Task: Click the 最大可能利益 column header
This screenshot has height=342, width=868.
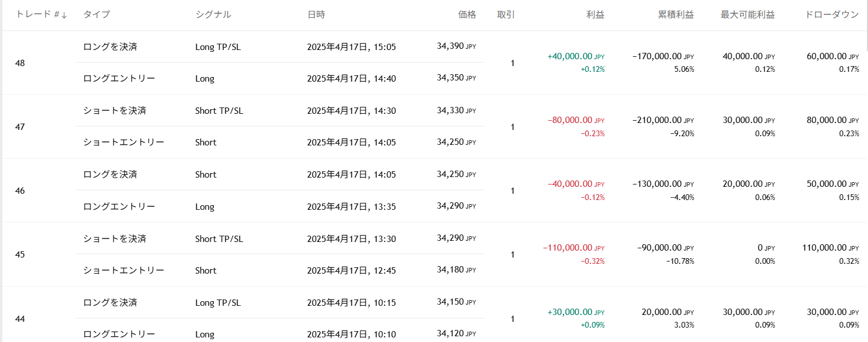Action: point(747,15)
